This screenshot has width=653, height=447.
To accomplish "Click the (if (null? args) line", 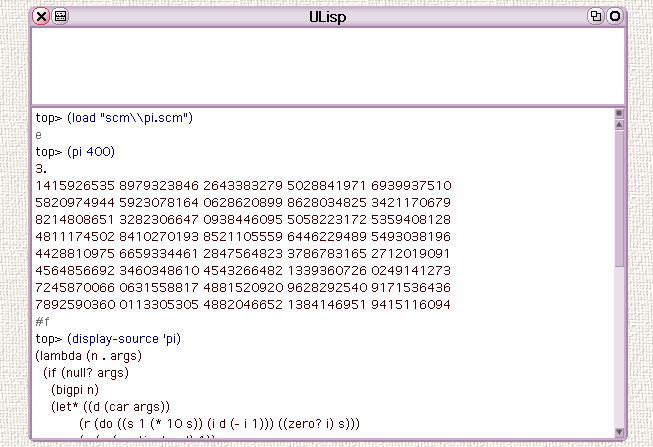I will click(x=86, y=373).
